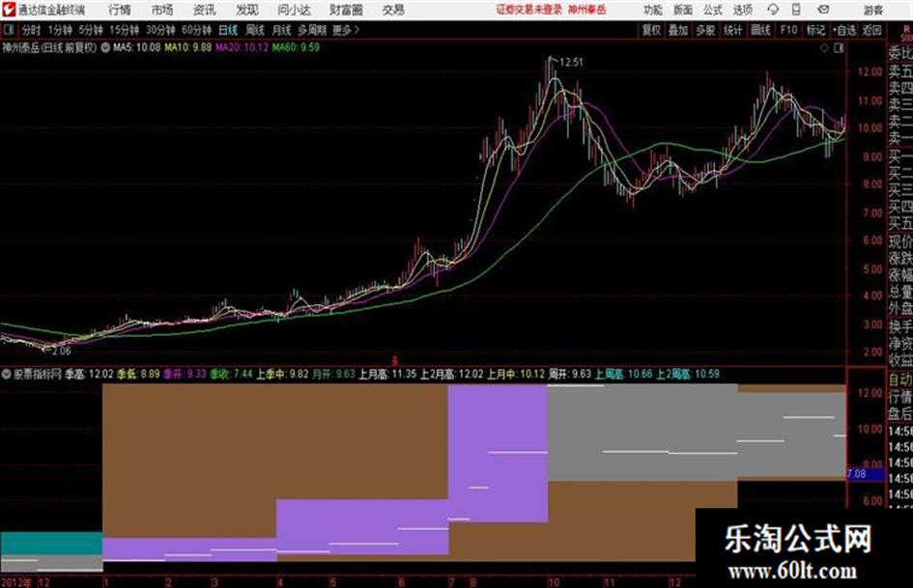The width and height of the screenshot is (913, 588).
Task: Open the 发现 menu
Action: (247, 10)
